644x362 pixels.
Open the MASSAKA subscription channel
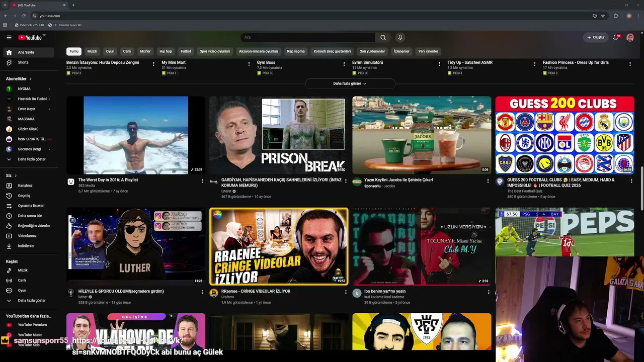coord(28,119)
